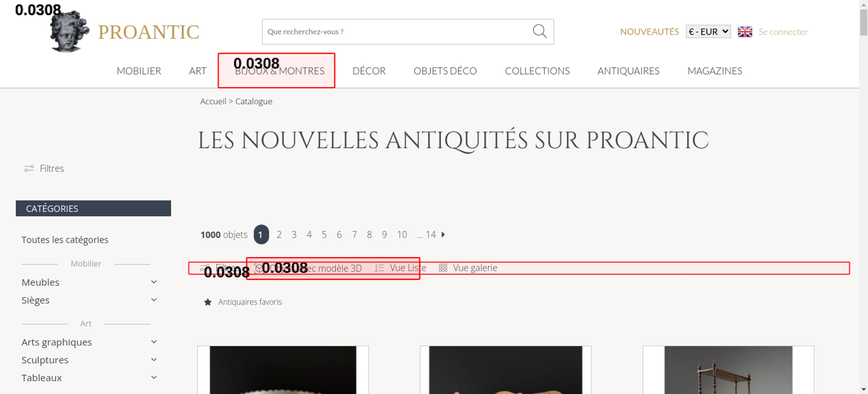Click the next page arrow in pagination
868x394 pixels.
tap(443, 235)
